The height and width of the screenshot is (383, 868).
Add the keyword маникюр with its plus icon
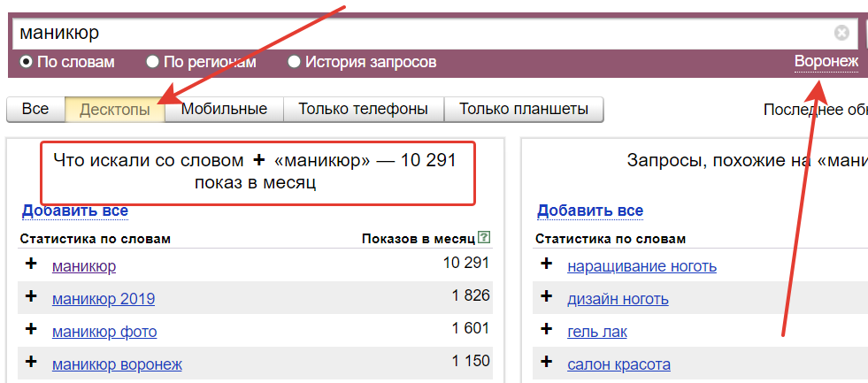pos(31,264)
